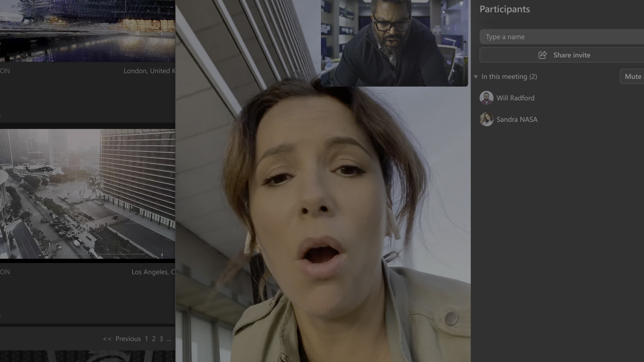Screen dimensions: 644x362
Task: Select Sandra NASA in participant list
Action: [517, 119]
